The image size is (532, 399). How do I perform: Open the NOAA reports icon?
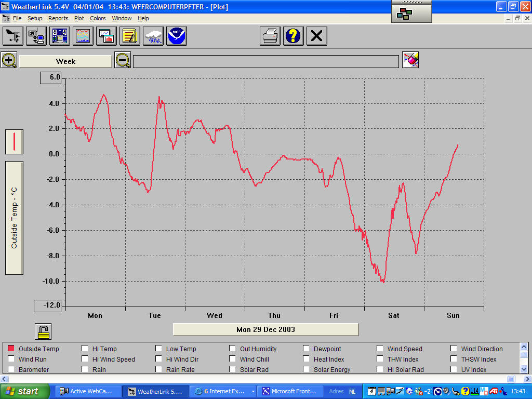click(x=177, y=36)
